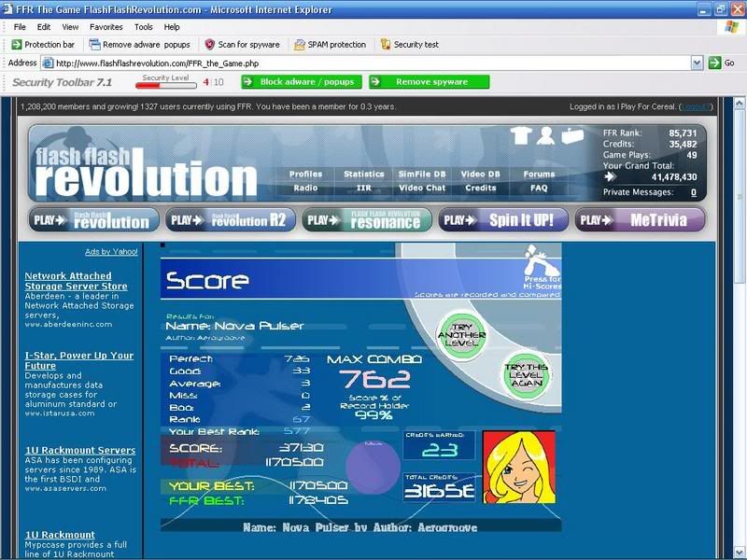
Task: Click the blonde girl avatar image
Action: pyautogui.click(x=518, y=467)
